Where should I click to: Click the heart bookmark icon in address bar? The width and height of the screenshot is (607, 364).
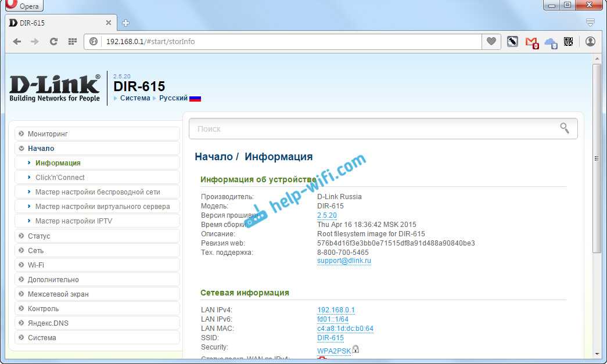click(491, 41)
